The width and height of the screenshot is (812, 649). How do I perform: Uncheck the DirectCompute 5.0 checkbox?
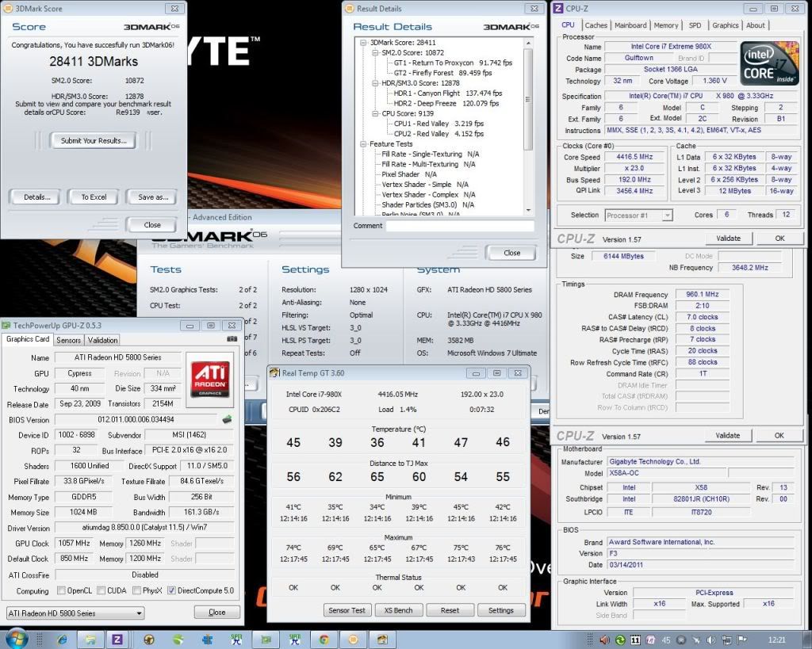pos(171,590)
